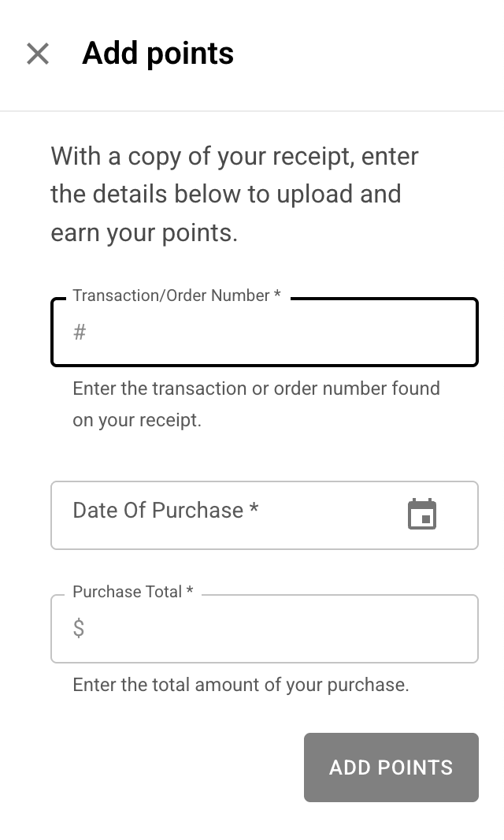504x840 pixels.
Task: Click the words "earn your points"
Action: point(143,233)
